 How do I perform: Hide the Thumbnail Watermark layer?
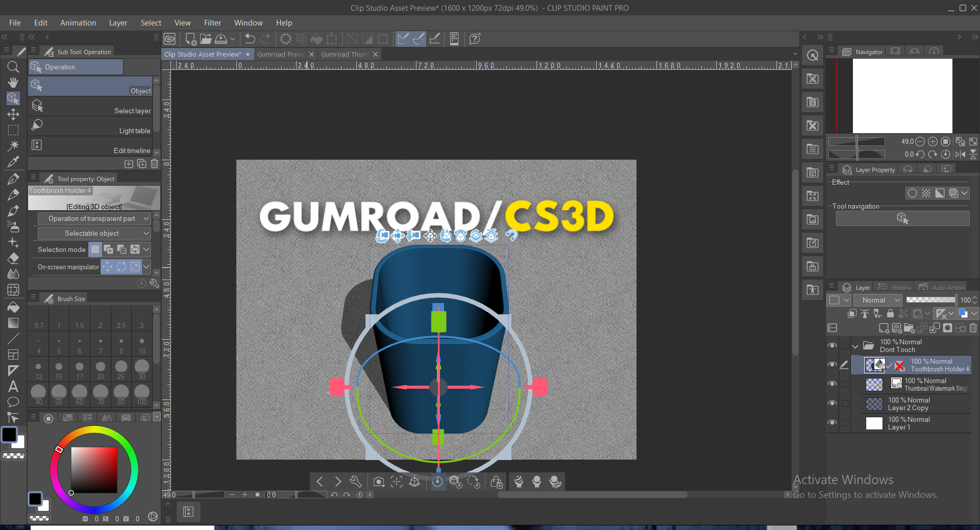click(x=832, y=384)
